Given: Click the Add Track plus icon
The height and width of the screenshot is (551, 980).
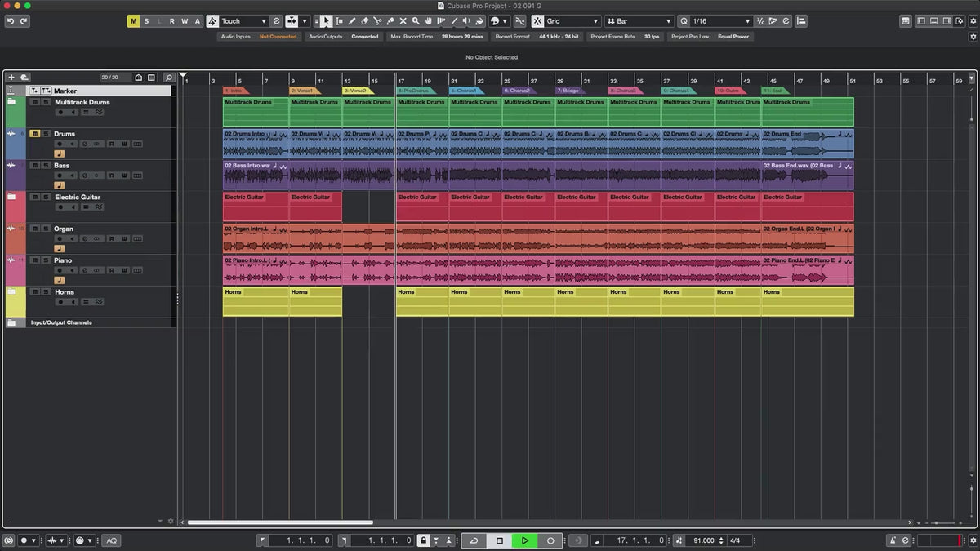Looking at the screenshot, I should tap(11, 78).
